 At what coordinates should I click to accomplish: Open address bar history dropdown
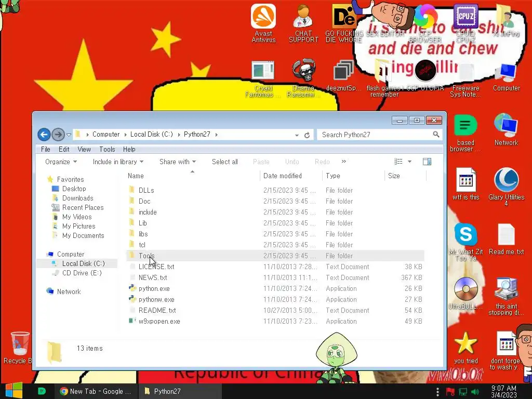click(297, 135)
